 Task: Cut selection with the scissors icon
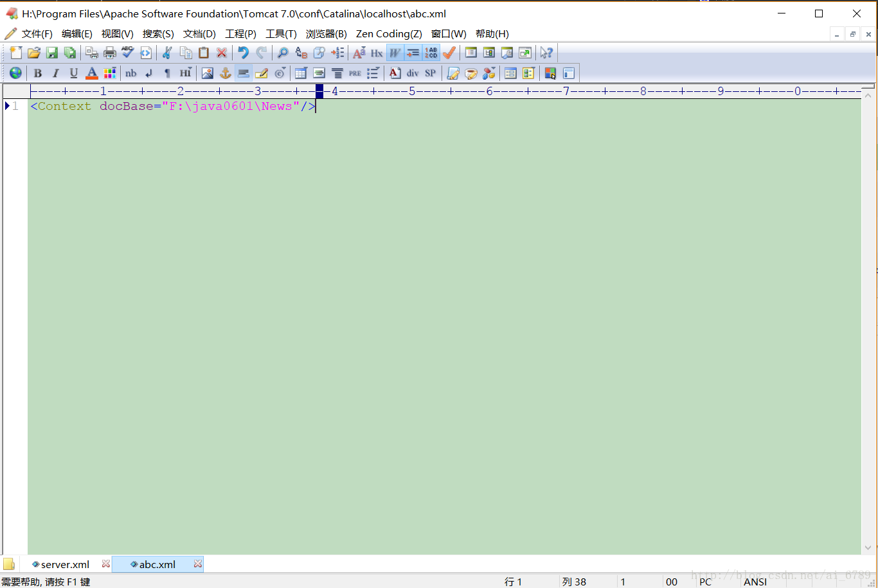[167, 53]
